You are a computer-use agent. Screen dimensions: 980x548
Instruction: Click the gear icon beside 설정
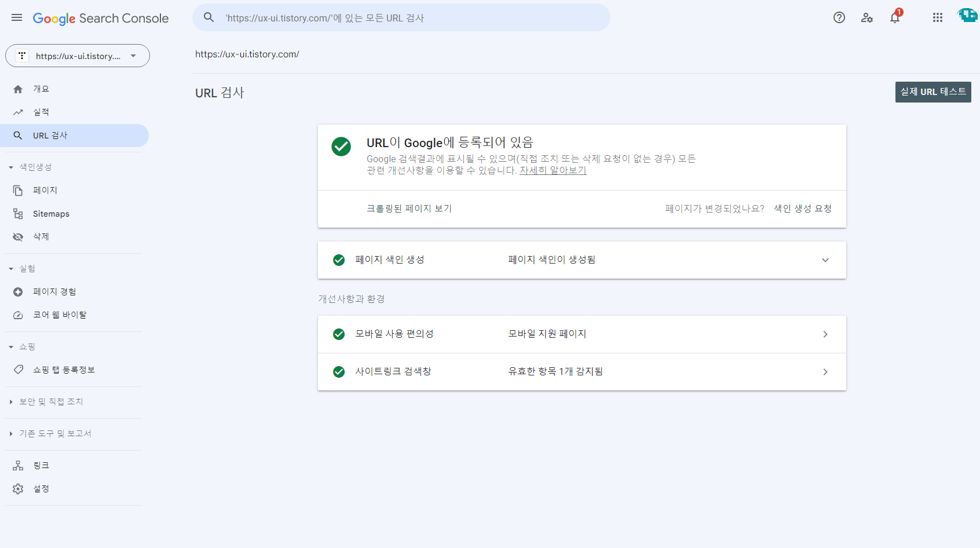[18, 489]
